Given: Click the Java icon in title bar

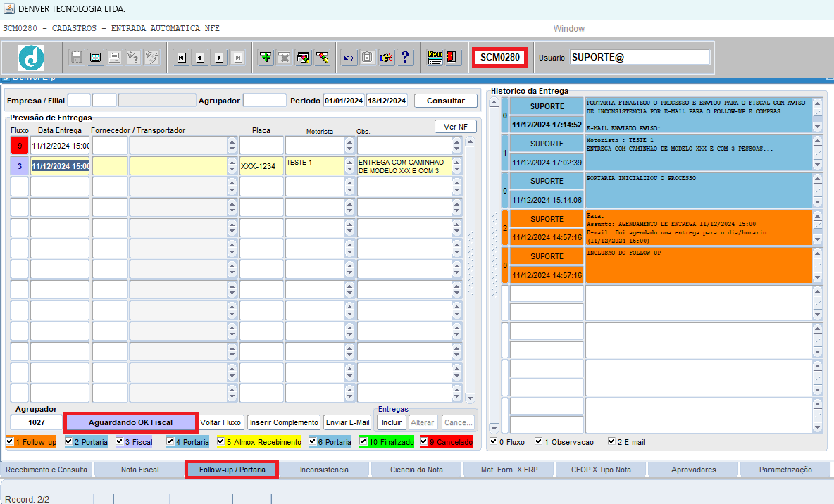Looking at the screenshot, I should [9, 9].
